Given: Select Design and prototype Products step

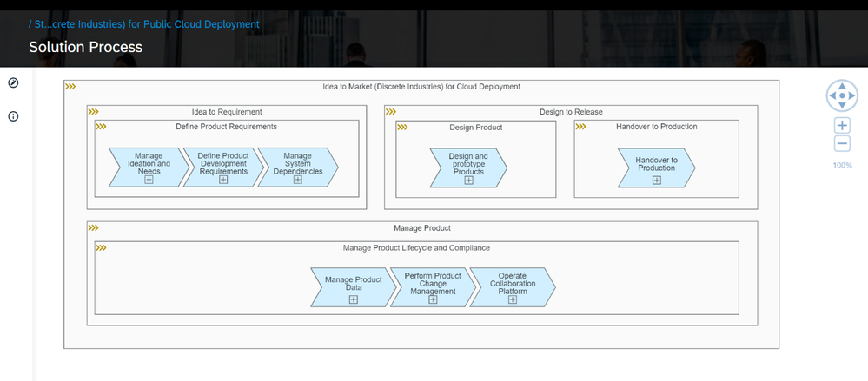Looking at the screenshot, I should (x=469, y=168).
